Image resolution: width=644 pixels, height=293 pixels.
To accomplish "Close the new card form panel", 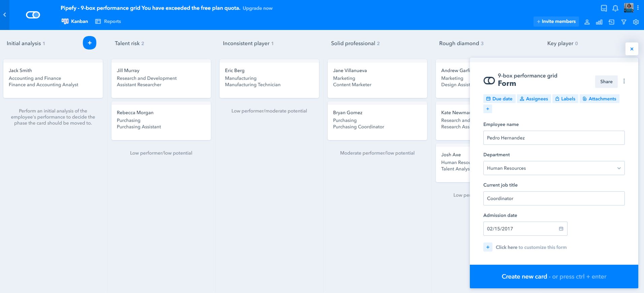I will pos(632,49).
